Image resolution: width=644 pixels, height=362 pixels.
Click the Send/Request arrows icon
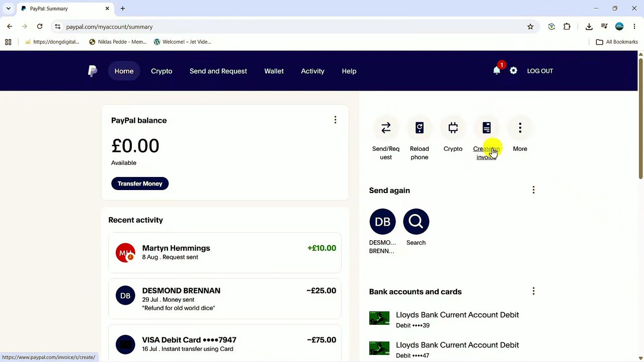386,128
